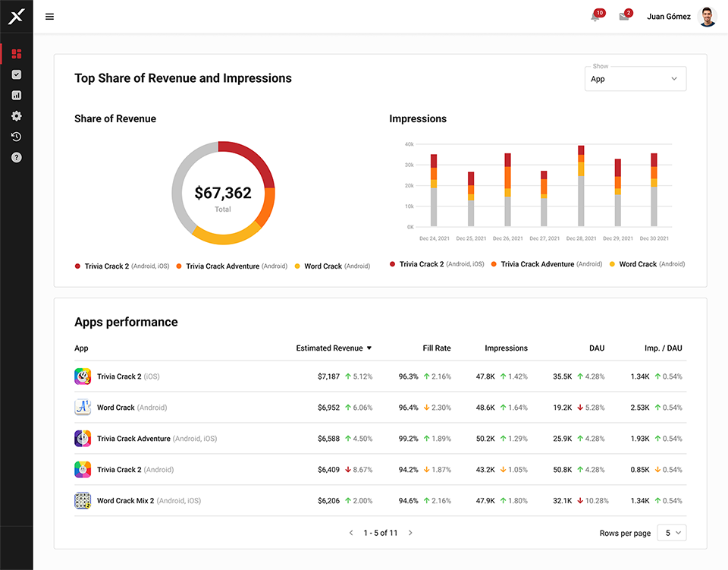Screen dimensions: 728x570
Task: Click the X logo in the sidebar
Action: [16, 17]
